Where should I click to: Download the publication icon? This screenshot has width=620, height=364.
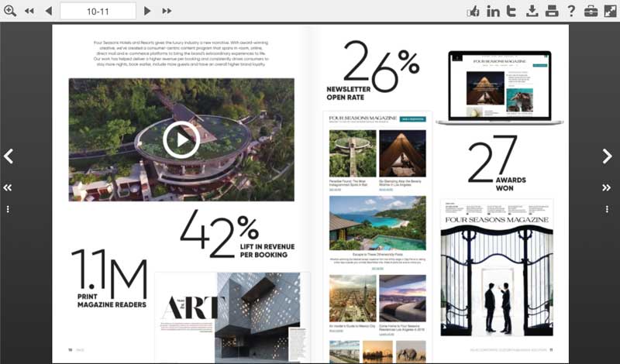pyautogui.click(x=532, y=11)
